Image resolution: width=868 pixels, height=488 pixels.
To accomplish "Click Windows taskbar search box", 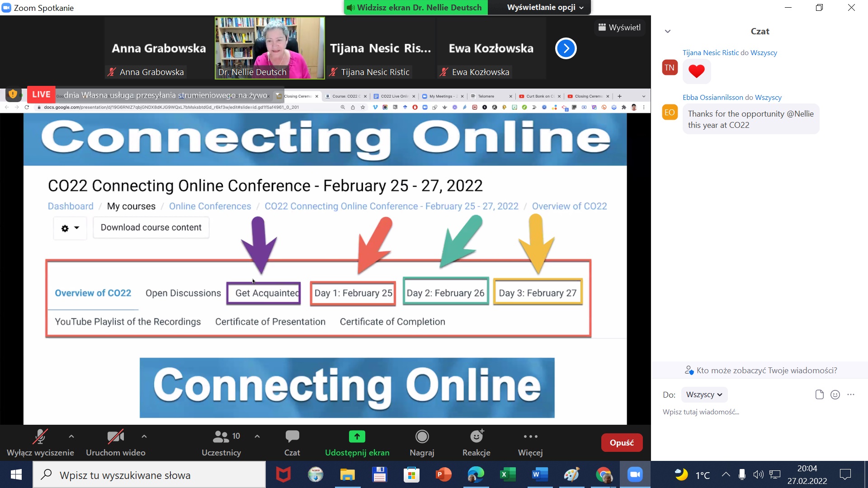I will pos(149,475).
